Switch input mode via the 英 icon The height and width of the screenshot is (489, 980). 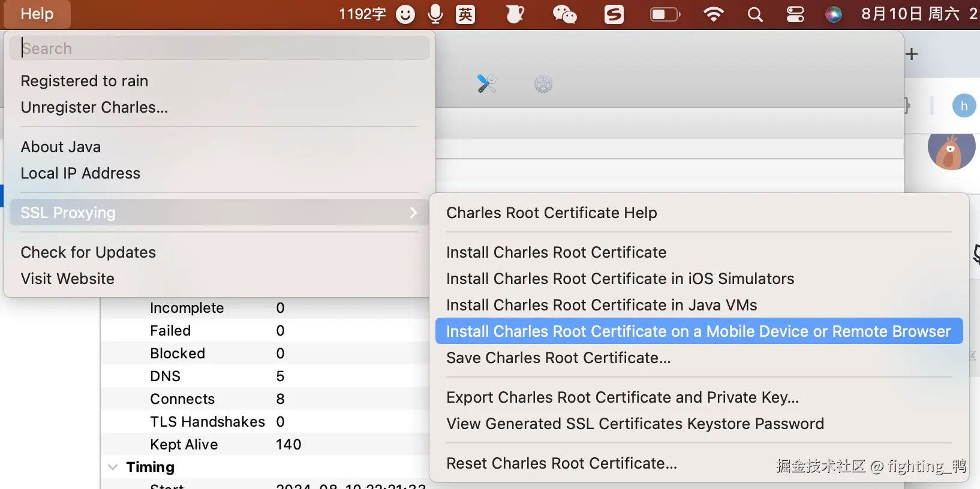[x=465, y=14]
